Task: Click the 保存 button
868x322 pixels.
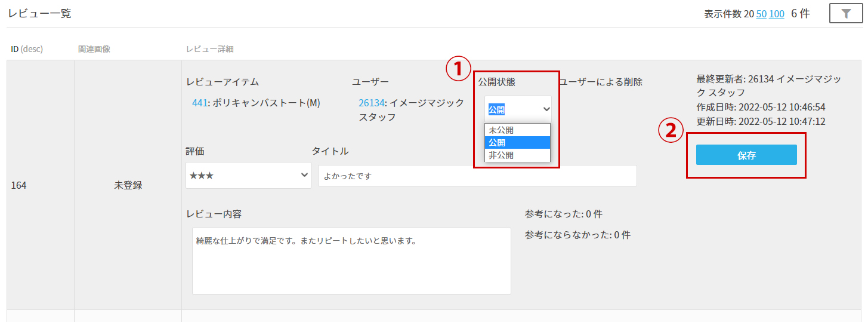Action: (x=746, y=155)
